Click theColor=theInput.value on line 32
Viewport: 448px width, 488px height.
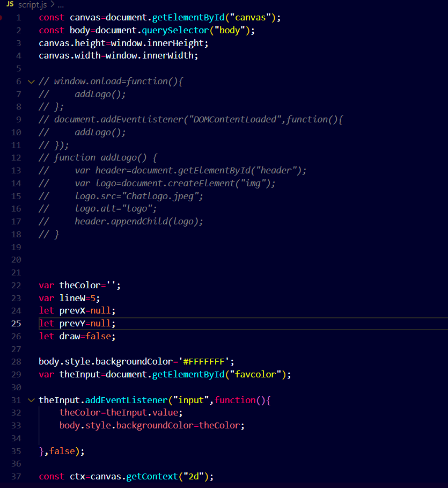119,413
